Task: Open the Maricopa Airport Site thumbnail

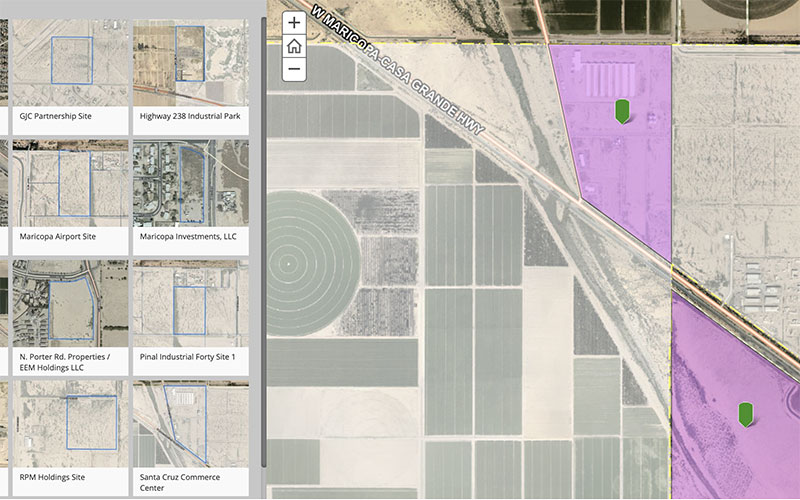Action: pos(70,183)
